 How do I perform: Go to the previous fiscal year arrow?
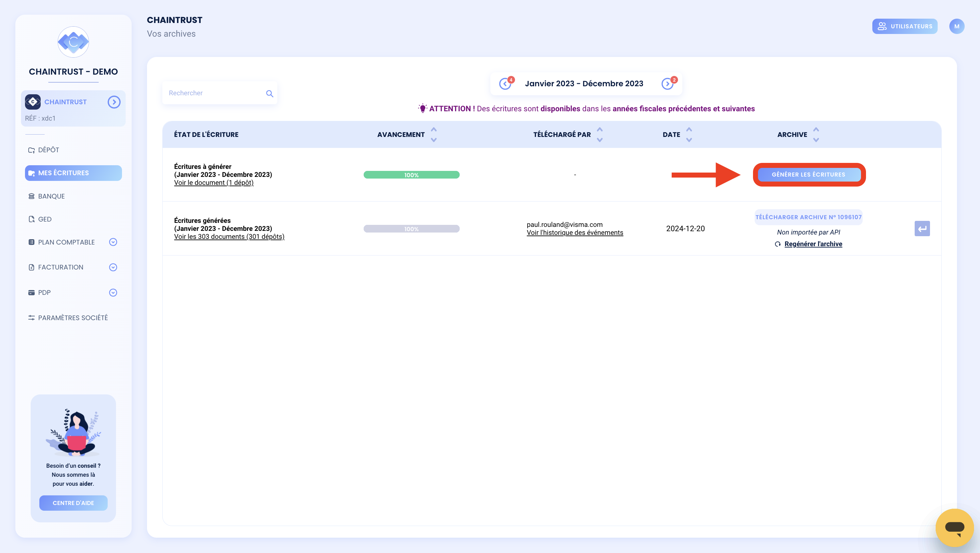coord(504,84)
